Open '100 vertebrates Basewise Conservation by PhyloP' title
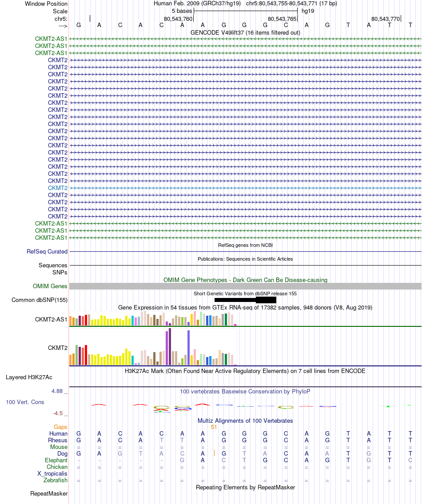422x504 pixels. (x=245, y=392)
